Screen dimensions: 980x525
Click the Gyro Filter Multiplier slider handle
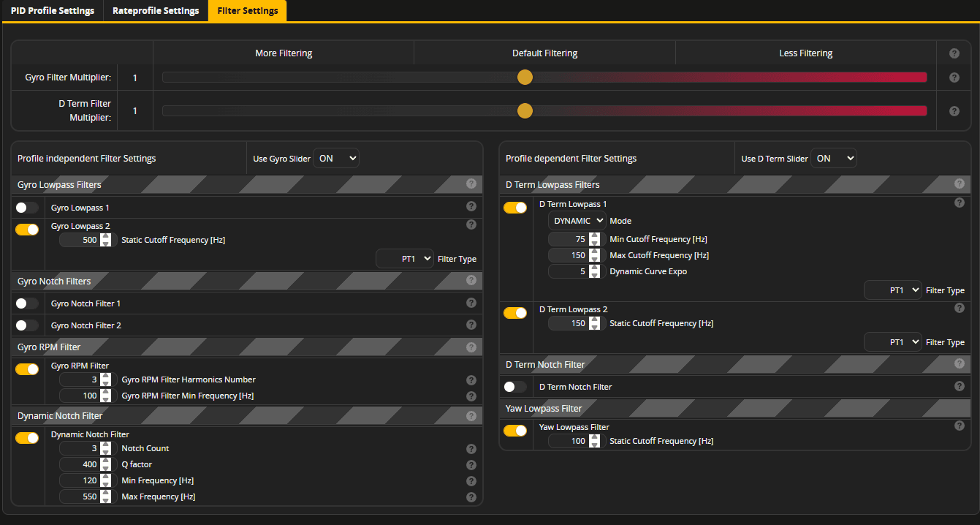525,78
